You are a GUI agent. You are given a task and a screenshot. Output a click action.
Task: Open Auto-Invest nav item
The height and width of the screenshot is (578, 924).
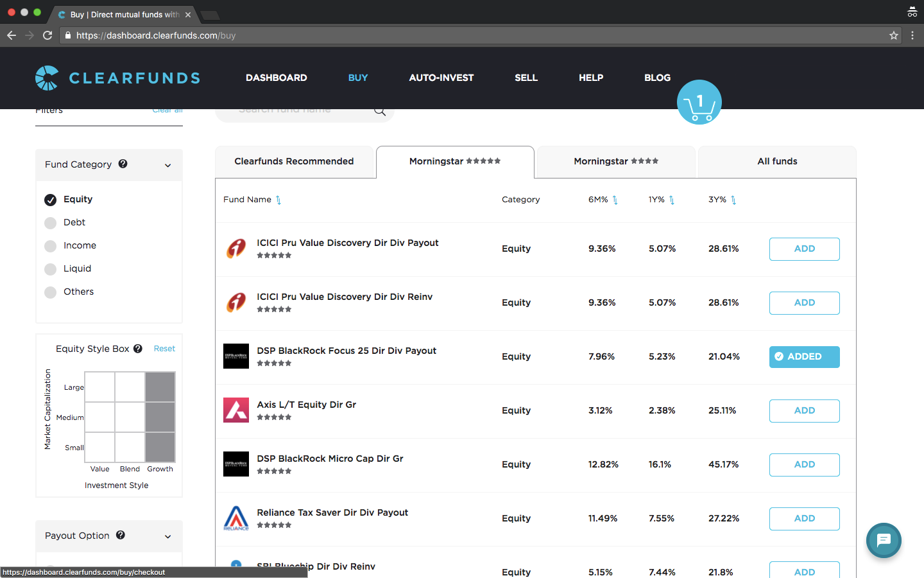point(441,78)
